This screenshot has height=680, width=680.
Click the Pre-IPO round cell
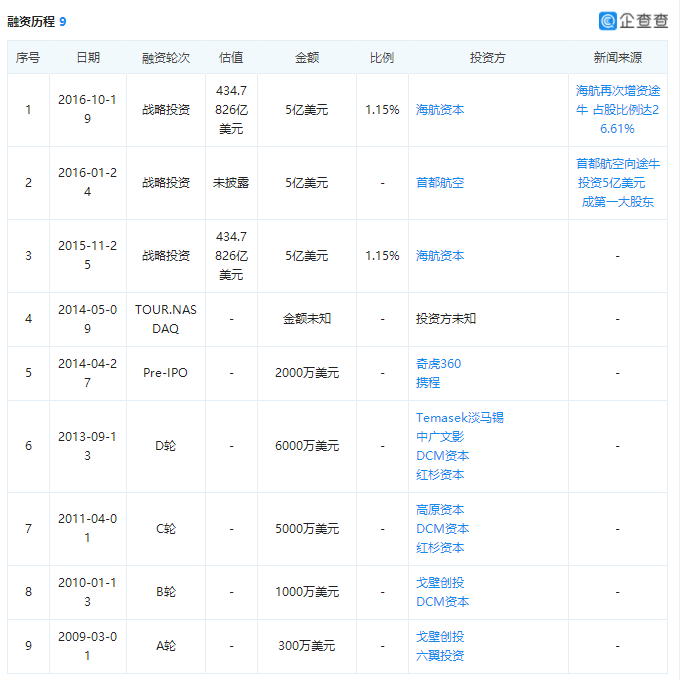[x=165, y=373]
